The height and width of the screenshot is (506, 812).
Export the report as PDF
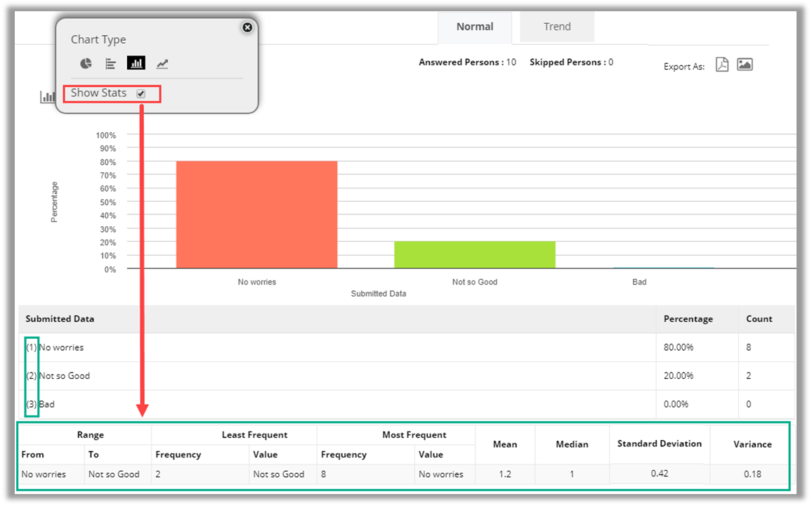coord(722,65)
